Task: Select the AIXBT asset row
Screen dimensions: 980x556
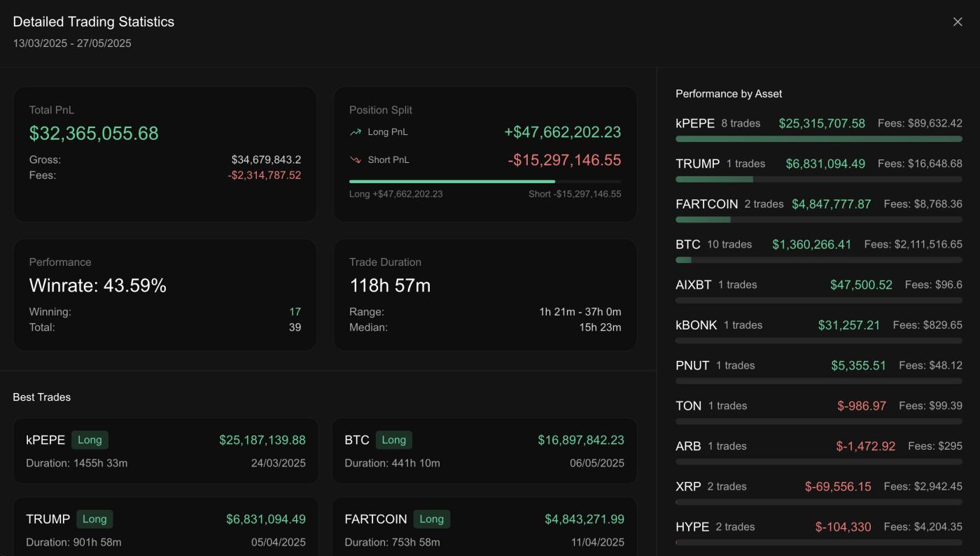Action: pos(693,285)
